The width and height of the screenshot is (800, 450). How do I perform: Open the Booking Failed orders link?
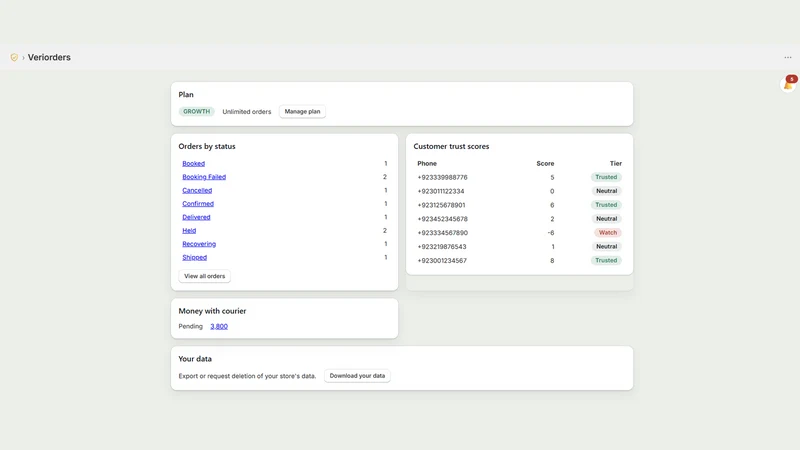pos(204,177)
